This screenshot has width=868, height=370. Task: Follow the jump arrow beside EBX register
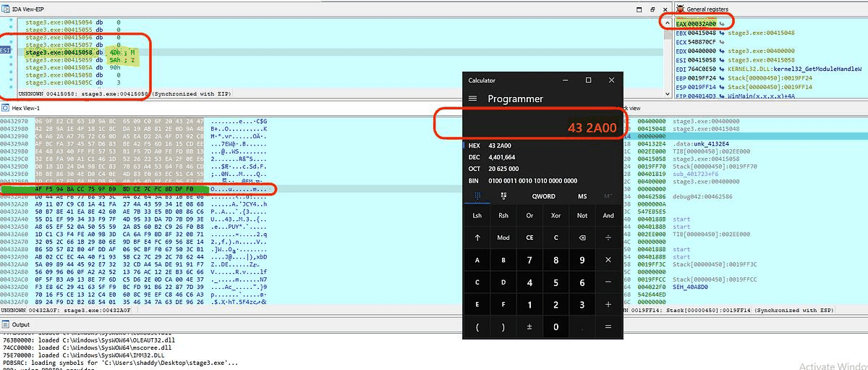[x=722, y=33]
